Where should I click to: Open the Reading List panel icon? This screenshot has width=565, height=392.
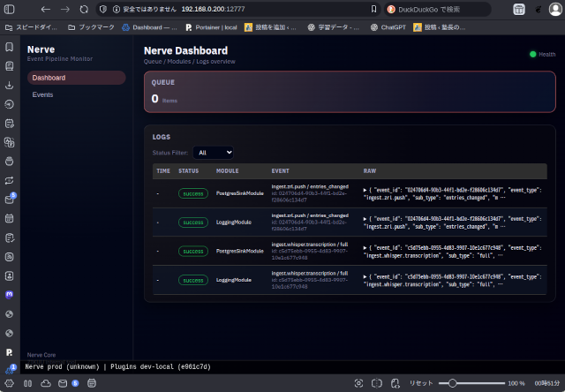click(x=9, y=66)
